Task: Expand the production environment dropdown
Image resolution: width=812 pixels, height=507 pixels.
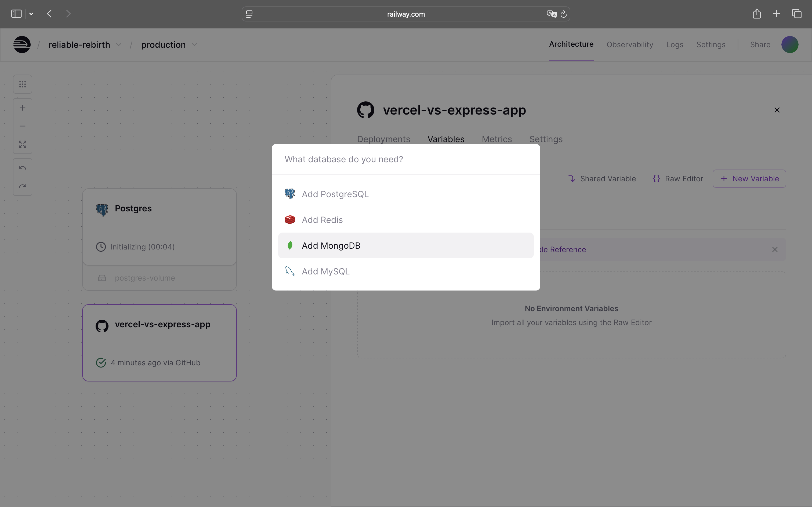Action: coord(194,45)
